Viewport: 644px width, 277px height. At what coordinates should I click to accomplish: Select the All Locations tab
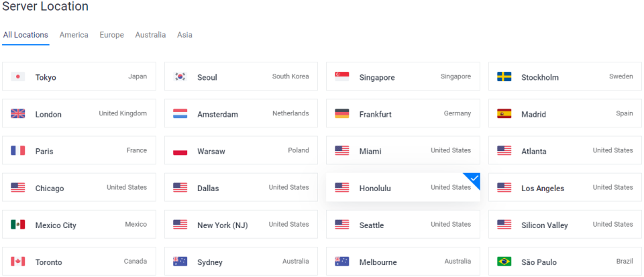coord(25,35)
